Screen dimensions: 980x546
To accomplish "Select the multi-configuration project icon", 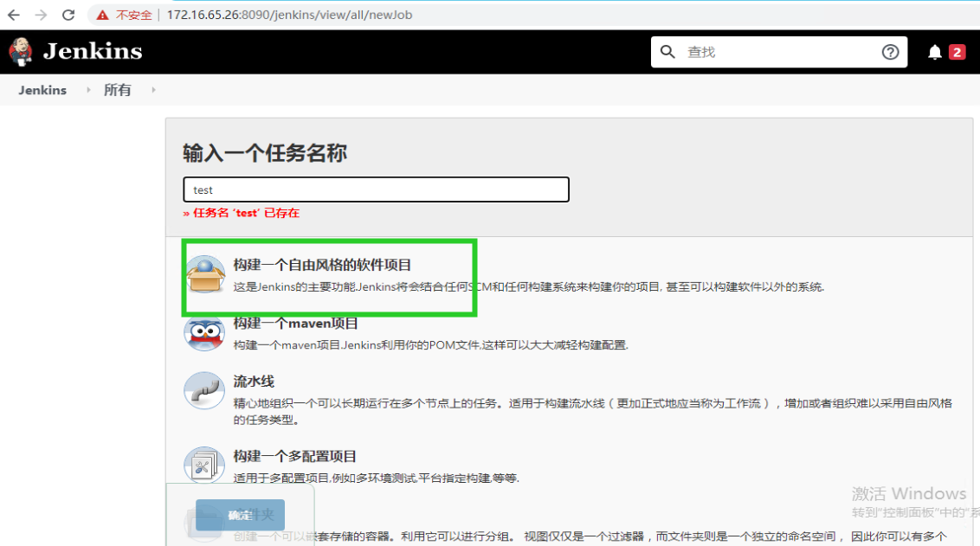I will 204,465.
